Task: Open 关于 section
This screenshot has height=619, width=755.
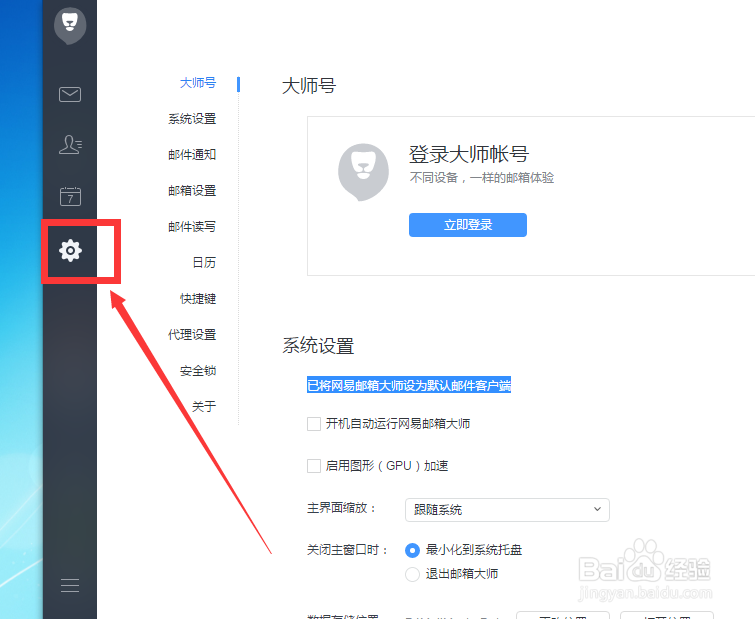Action: [204, 406]
